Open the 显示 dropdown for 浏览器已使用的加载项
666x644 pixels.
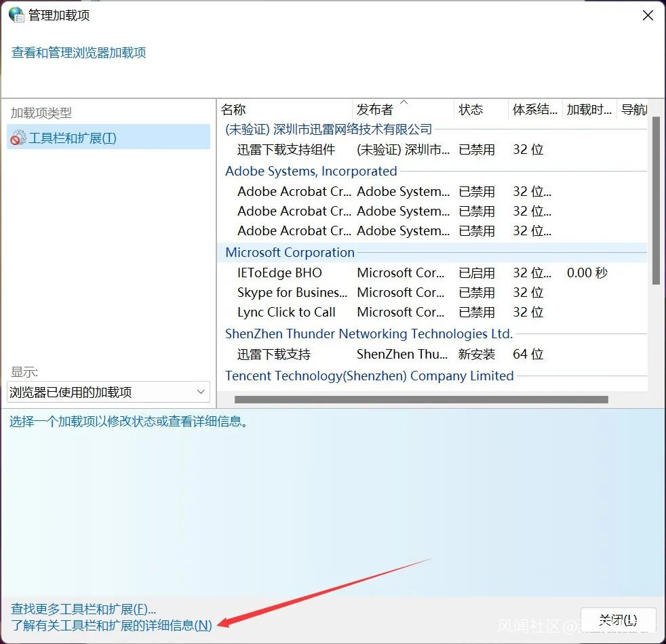(x=109, y=392)
